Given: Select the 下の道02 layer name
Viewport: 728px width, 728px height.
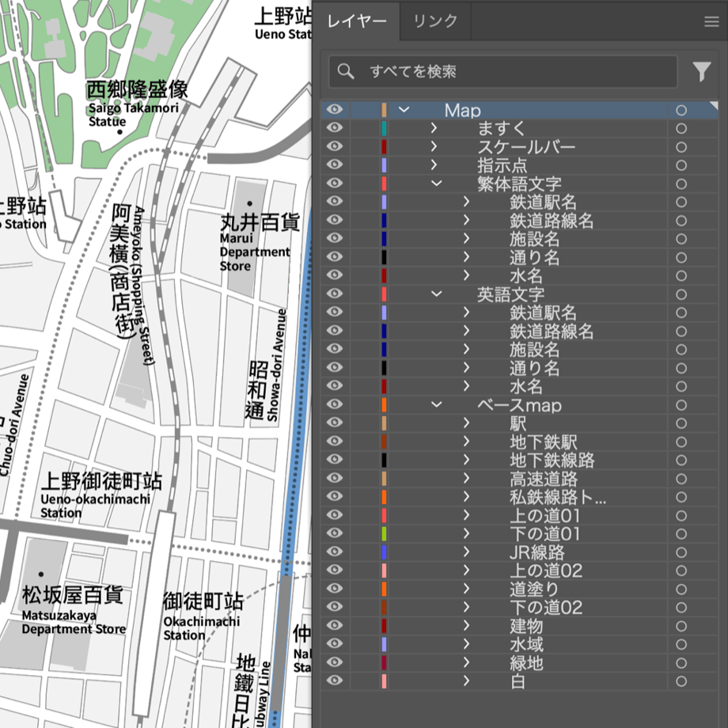Looking at the screenshot, I should [x=546, y=608].
